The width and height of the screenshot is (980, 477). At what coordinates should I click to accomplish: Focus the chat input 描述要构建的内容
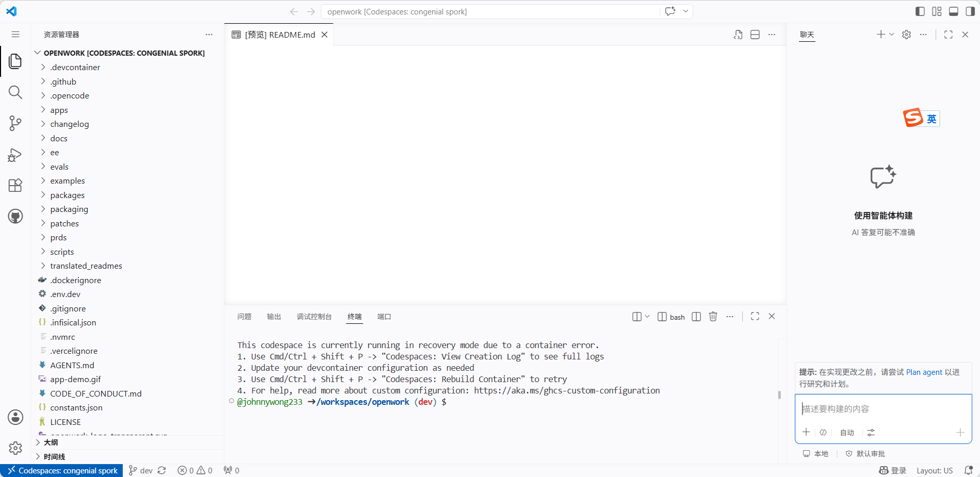[x=883, y=409]
